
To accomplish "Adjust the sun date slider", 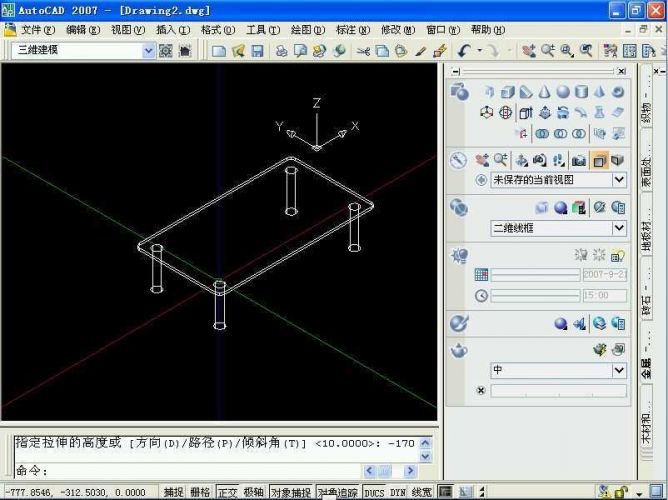I will pos(535,275).
